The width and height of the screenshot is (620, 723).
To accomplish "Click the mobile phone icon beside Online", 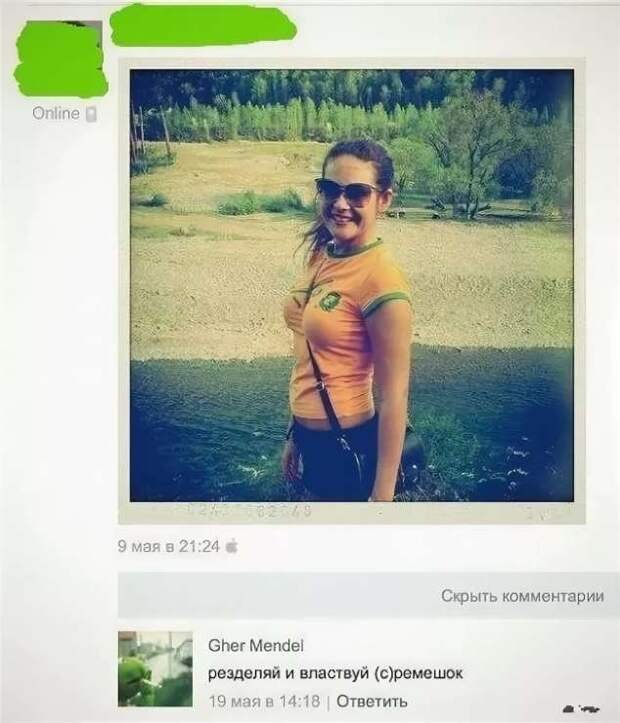I will 91,114.
